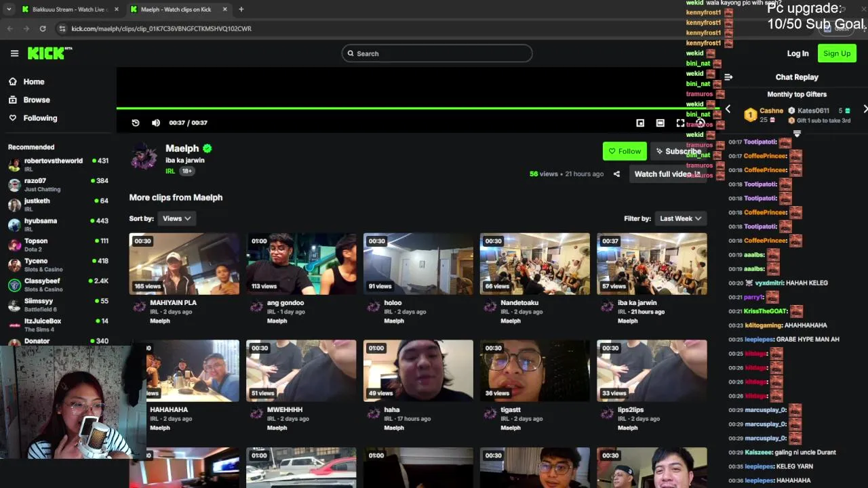Click the small avatar under the ang gondoo clip

[256, 306]
